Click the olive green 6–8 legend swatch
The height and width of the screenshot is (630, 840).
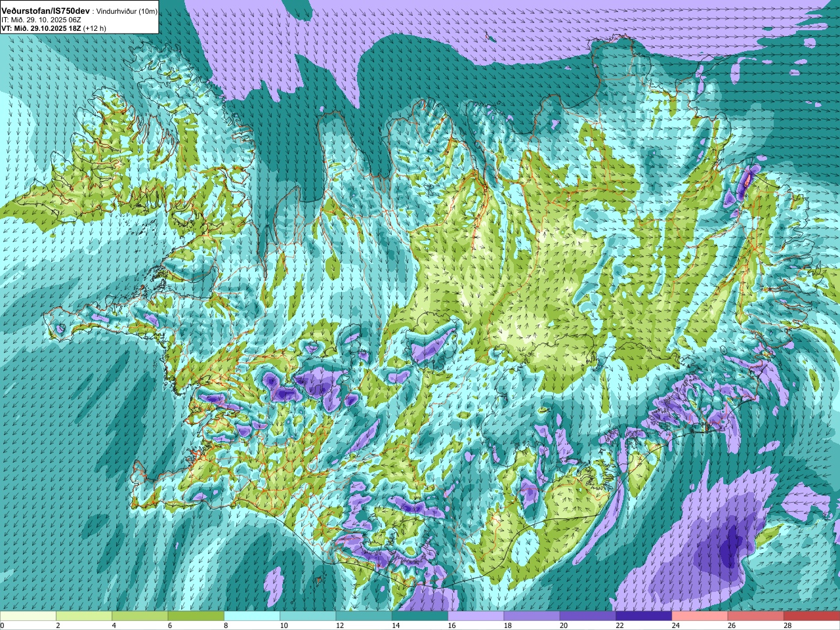pos(196,616)
